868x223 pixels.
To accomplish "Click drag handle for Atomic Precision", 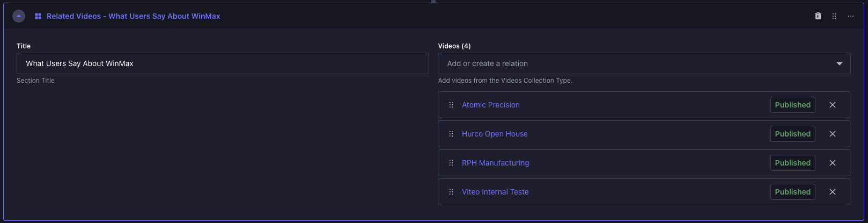I will (x=451, y=105).
